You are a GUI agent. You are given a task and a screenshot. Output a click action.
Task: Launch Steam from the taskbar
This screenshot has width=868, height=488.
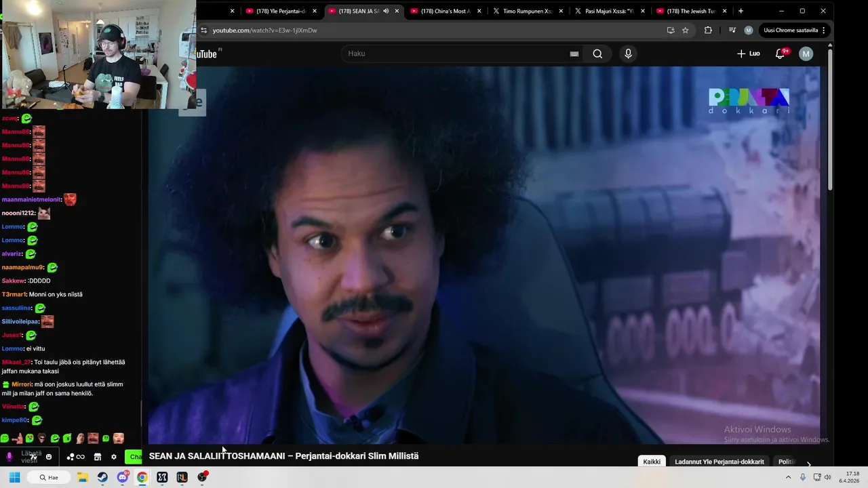(x=102, y=477)
